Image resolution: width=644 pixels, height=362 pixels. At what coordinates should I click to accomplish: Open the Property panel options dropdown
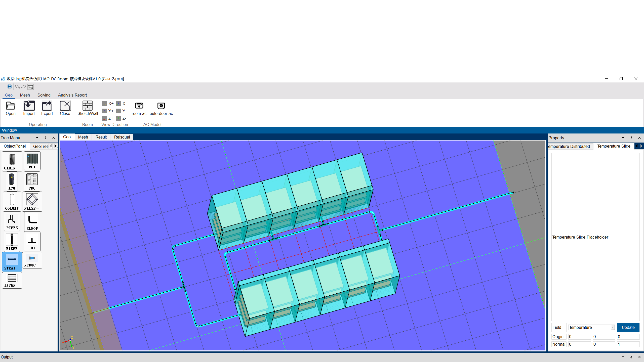(623, 138)
